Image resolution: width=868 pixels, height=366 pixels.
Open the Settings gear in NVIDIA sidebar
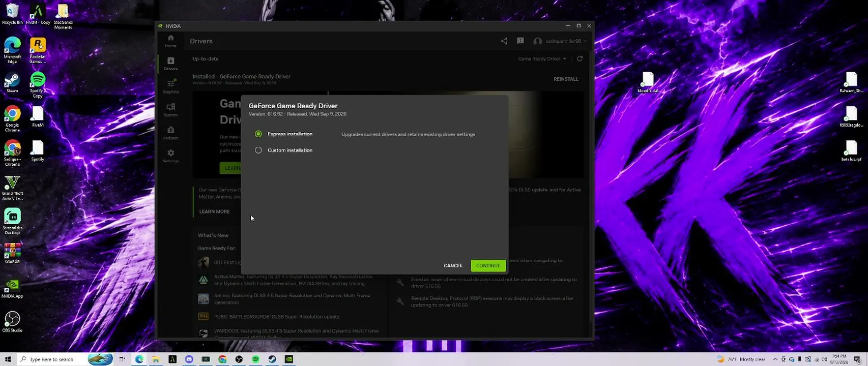click(x=170, y=156)
